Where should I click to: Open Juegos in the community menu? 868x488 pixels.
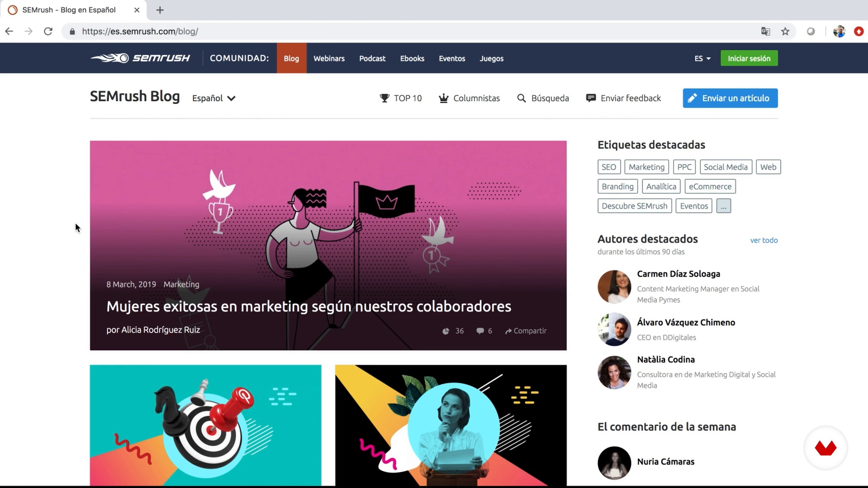[x=491, y=58]
